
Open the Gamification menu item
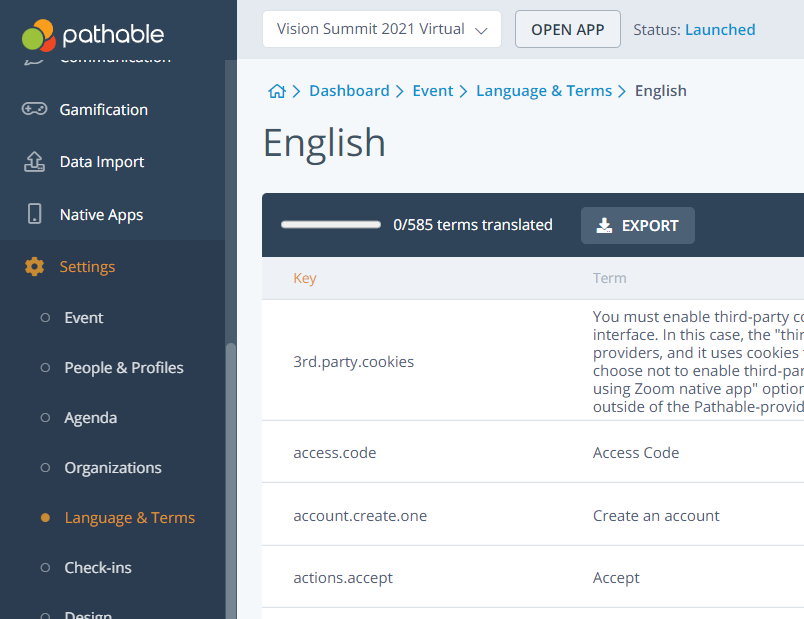tap(104, 110)
